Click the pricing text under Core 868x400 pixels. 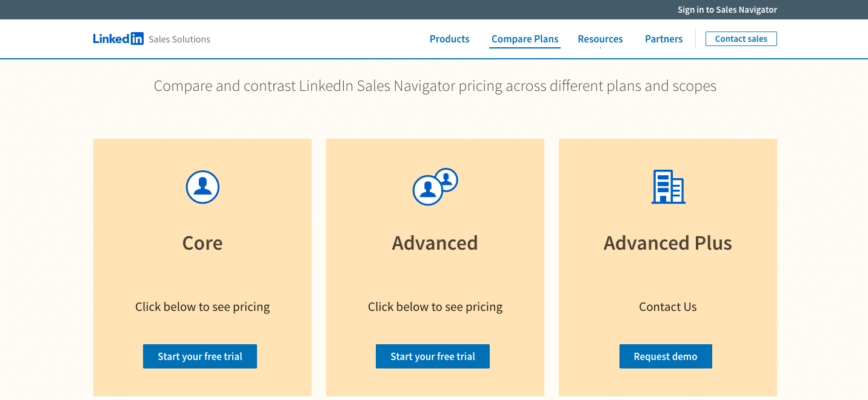click(202, 307)
